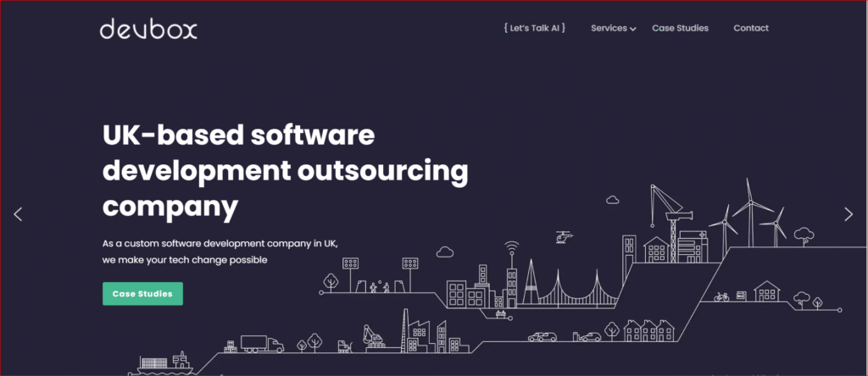Open the Contact page link
The image size is (868, 376).
(x=751, y=28)
